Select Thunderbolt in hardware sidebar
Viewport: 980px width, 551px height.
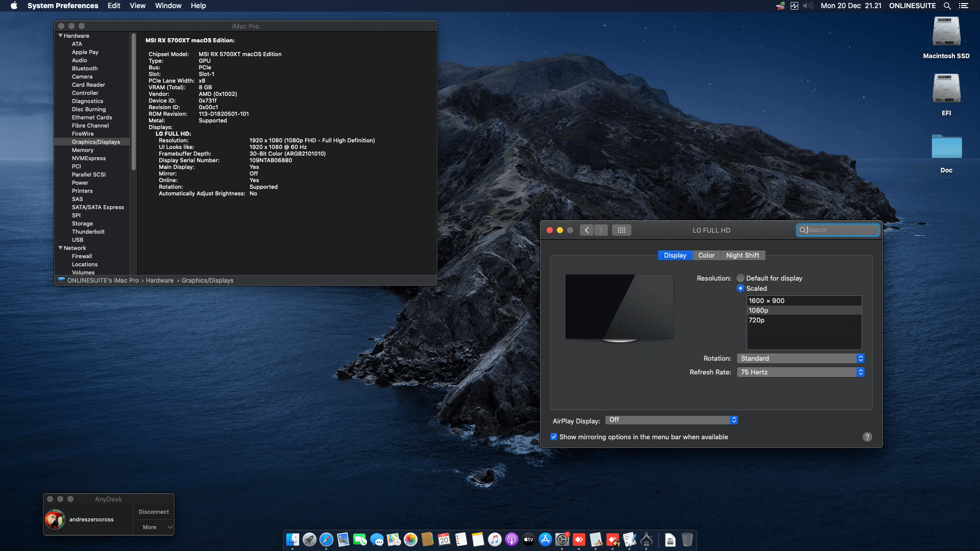click(88, 232)
